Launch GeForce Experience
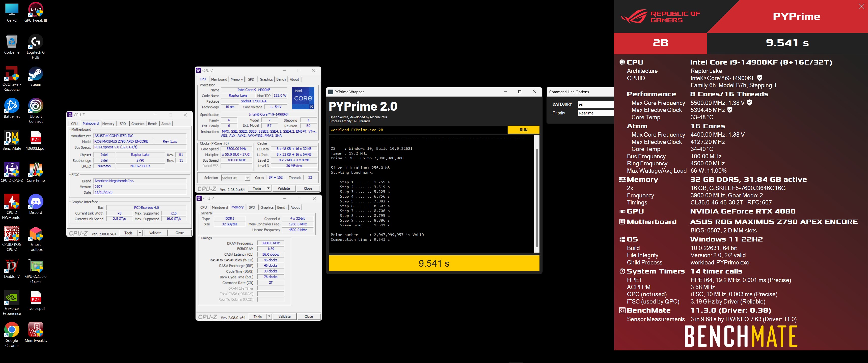The image size is (868, 363). pyautogui.click(x=12, y=302)
